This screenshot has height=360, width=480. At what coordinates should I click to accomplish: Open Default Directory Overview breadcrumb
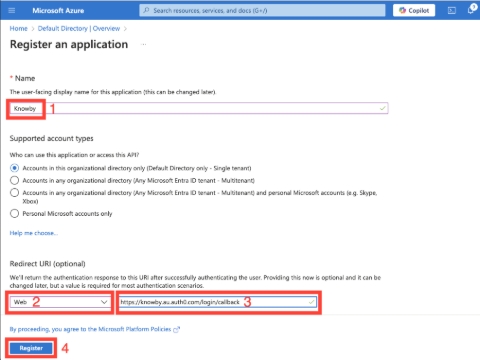click(79, 29)
